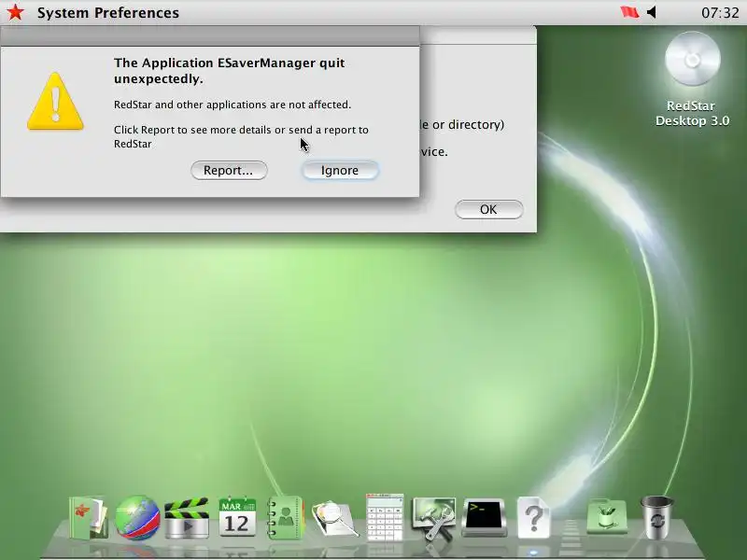Open the file manager book icon in dock
Image resolution: width=747 pixels, height=560 pixels.
pyautogui.click(x=89, y=518)
